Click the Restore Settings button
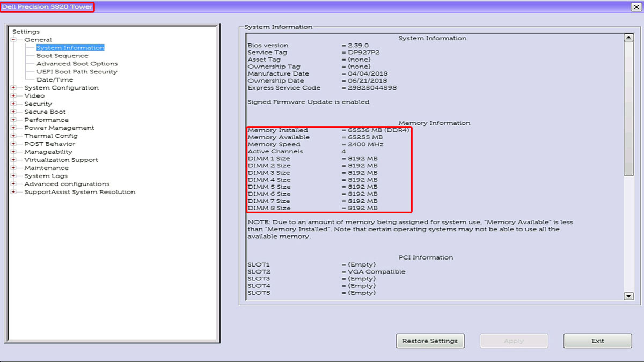 click(430, 341)
